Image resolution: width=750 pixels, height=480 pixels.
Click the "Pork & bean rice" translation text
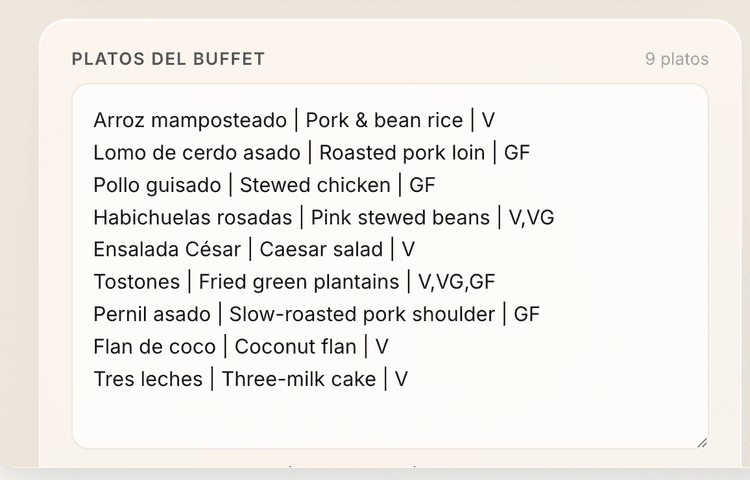(x=384, y=120)
